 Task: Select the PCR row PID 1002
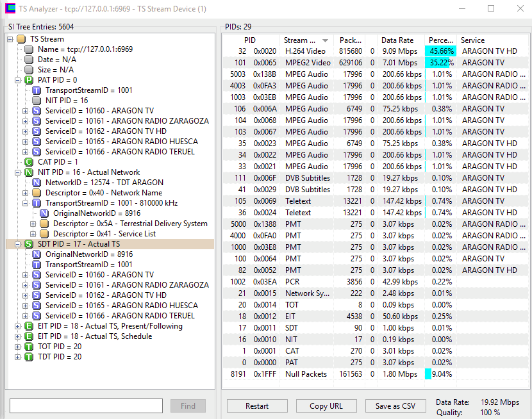[375, 282]
